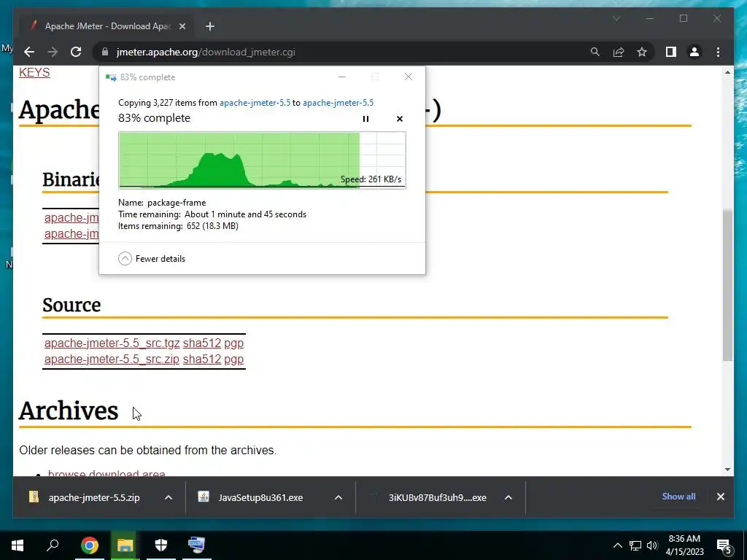The width and height of the screenshot is (747, 560).
Task: Open the computer app icon on taskbar
Action: pos(197,545)
